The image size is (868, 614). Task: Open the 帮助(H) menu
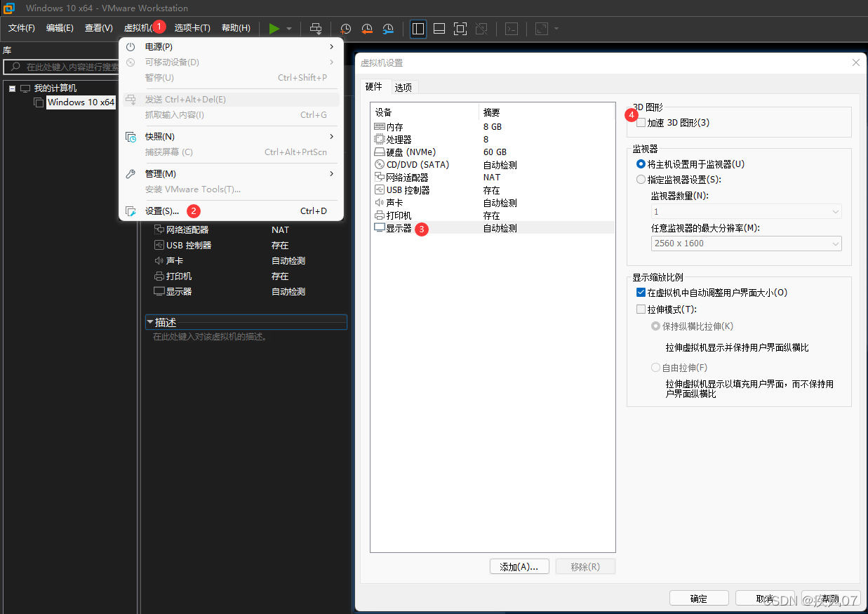[236, 28]
